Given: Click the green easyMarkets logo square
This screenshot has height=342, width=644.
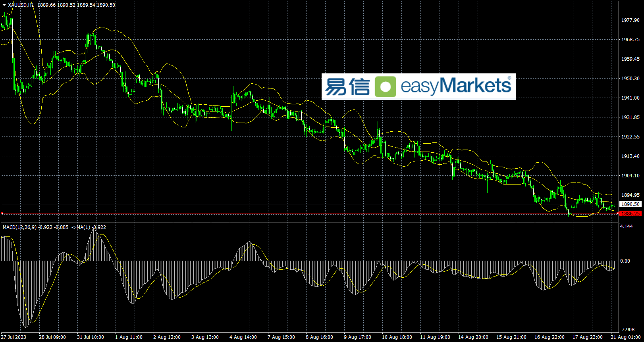Looking at the screenshot, I should (x=386, y=86).
